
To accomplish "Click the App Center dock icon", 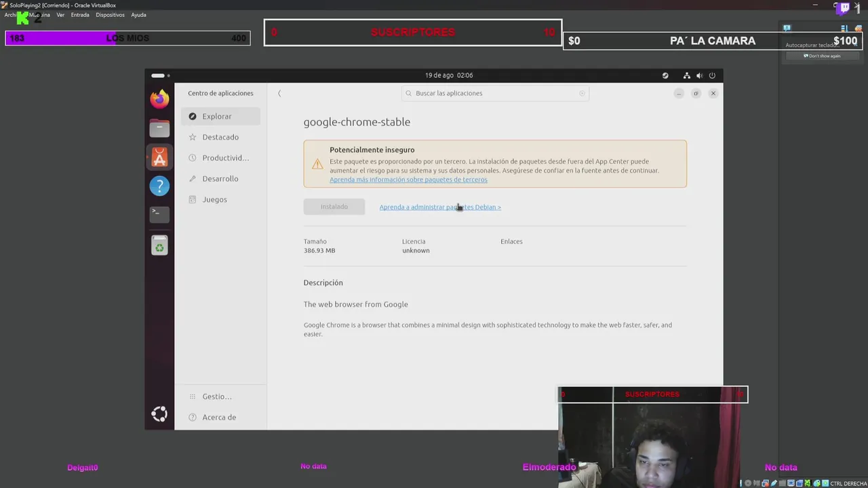I will [x=159, y=157].
